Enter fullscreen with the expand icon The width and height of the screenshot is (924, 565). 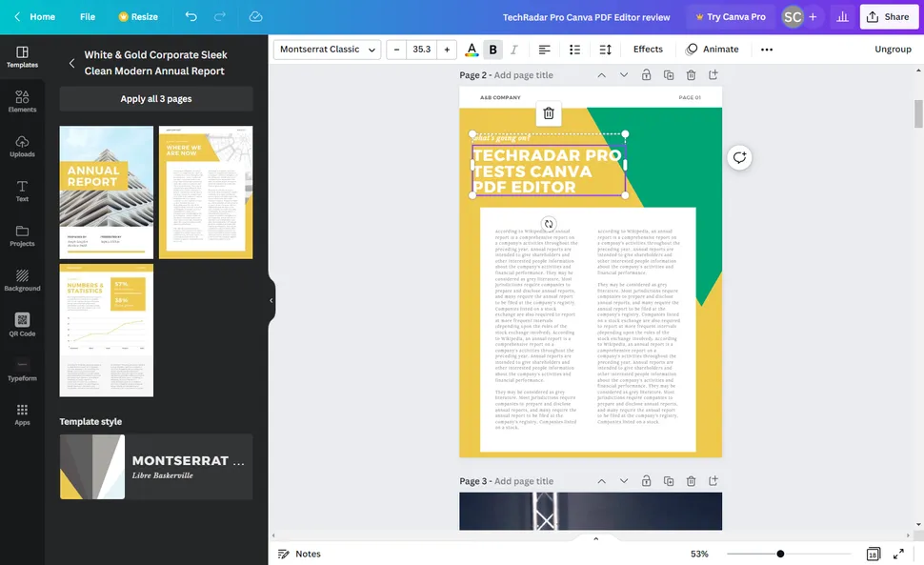pos(898,554)
